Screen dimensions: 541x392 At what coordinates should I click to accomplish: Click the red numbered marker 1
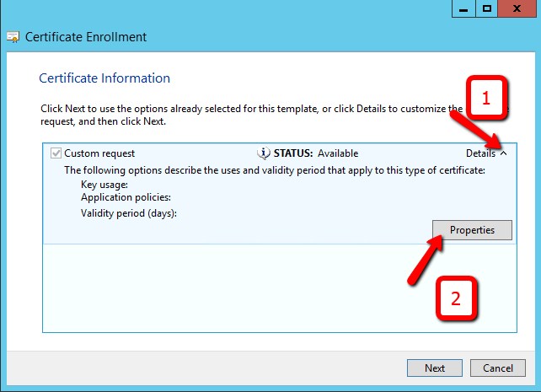tap(486, 99)
